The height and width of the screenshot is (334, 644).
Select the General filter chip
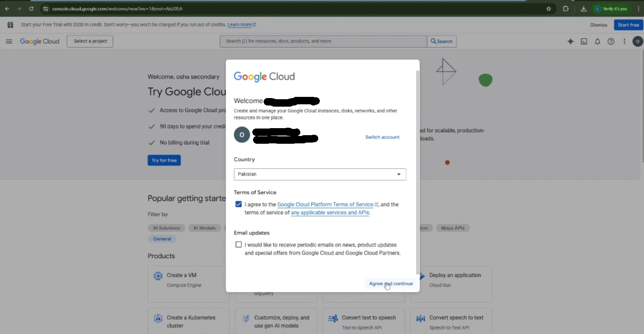tap(162, 239)
